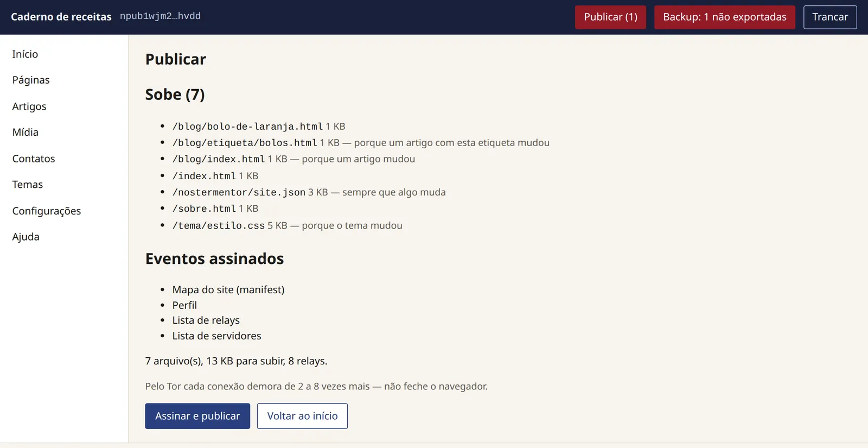Open the Início sidebar item
The width and height of the screenshot is (868, 448).
(x=25, y=54)
